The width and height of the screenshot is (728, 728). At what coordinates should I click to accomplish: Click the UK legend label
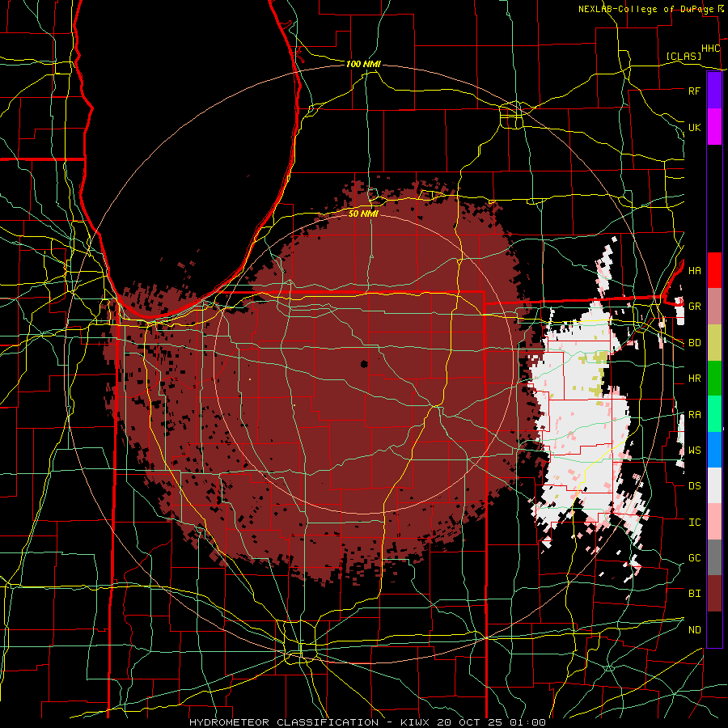point(694,127)
